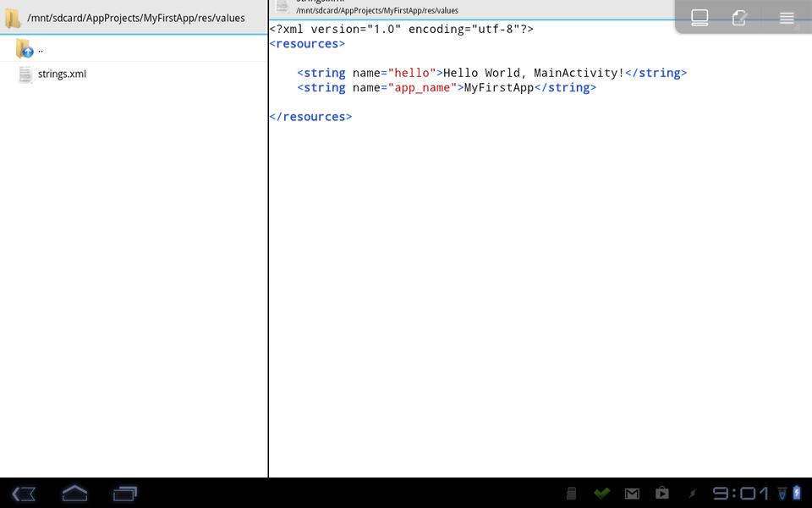Click the folder icon beside the directory path
This screenshot has height=508, width=812.
pos(13,18)
